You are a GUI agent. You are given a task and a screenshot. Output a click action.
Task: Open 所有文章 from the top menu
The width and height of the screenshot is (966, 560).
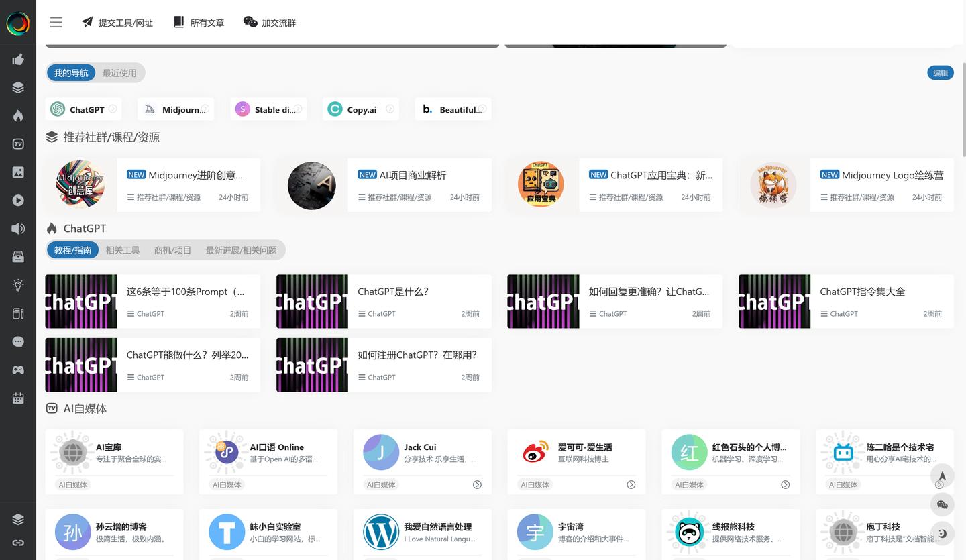199,22
